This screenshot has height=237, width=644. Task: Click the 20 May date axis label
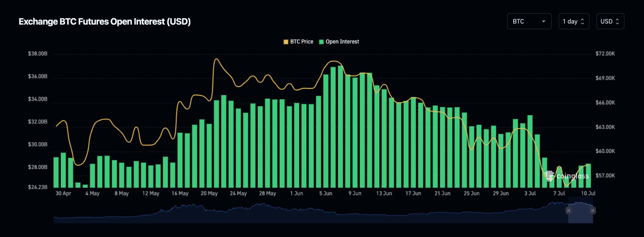(209, 193)
